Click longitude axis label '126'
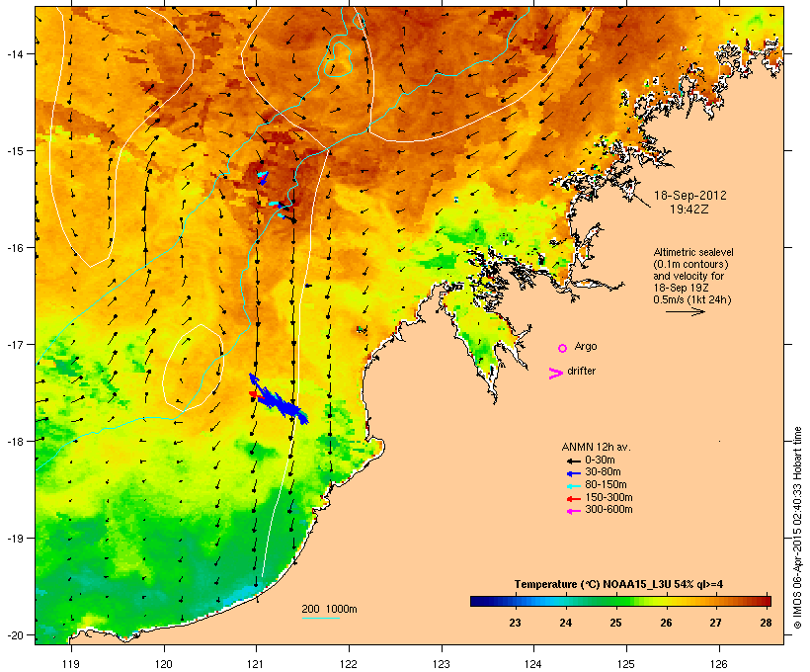The image size is (810, 672). [x=718, y=664]
